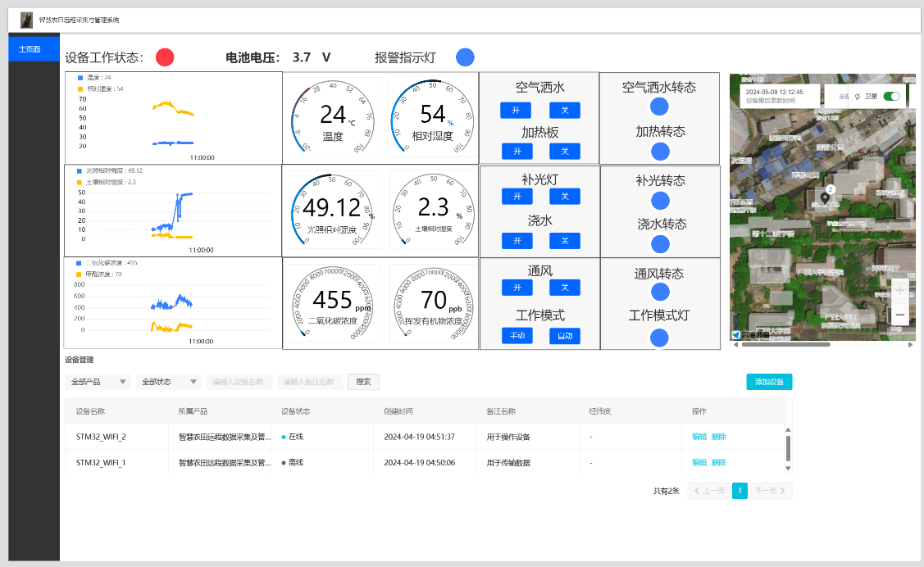Turn off 空气洒水 with 关 button
Viewport: 924px width, 567px height.
(x=565, y=110)
